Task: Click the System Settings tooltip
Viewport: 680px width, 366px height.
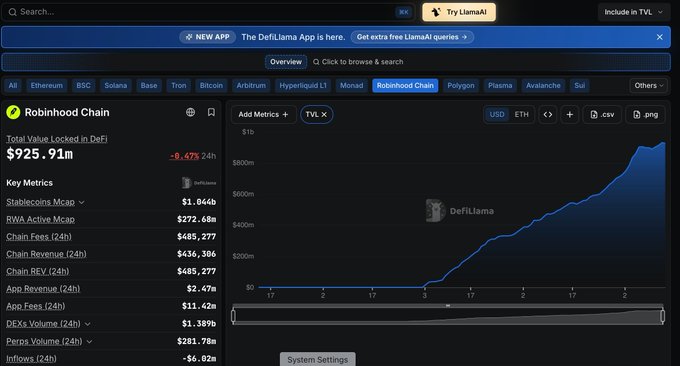Action: (317, 359)
